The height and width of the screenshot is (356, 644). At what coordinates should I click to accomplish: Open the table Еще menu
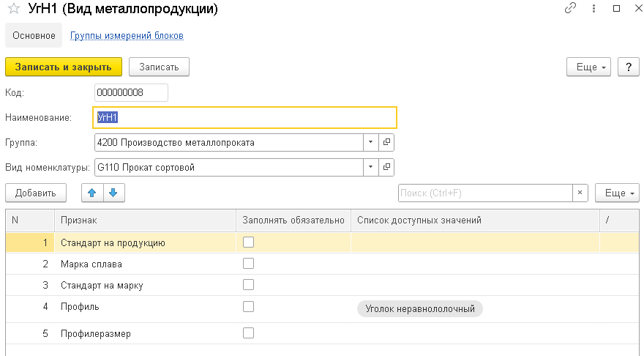[x=617, y=193]
